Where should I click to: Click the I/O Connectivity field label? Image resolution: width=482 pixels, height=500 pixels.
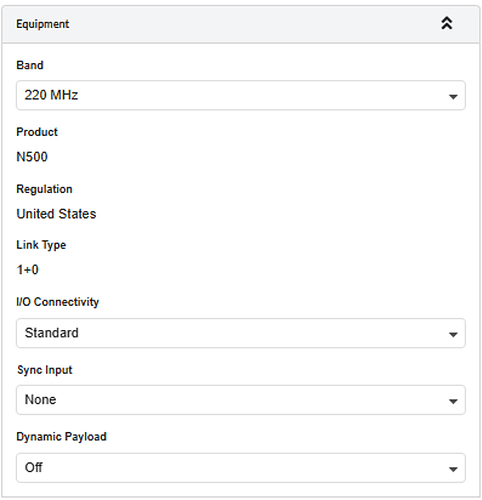tap(58, 302)
